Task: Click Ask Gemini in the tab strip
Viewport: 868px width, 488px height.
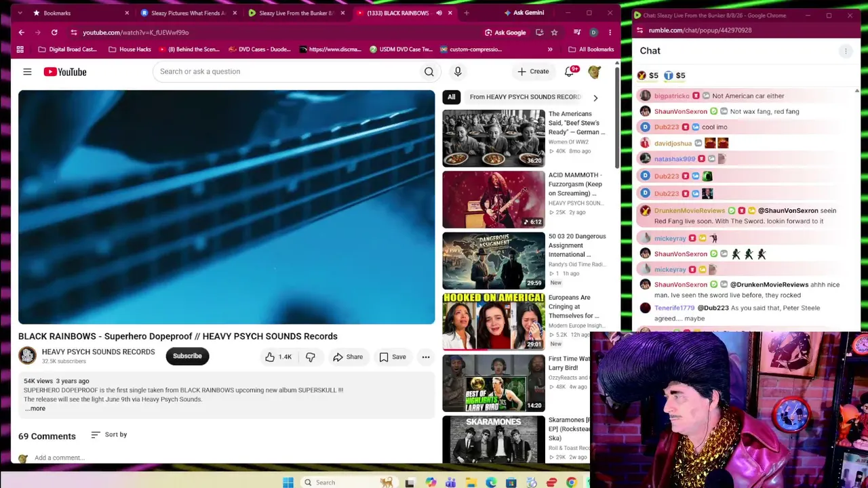Action: click(x=524, y=13)
